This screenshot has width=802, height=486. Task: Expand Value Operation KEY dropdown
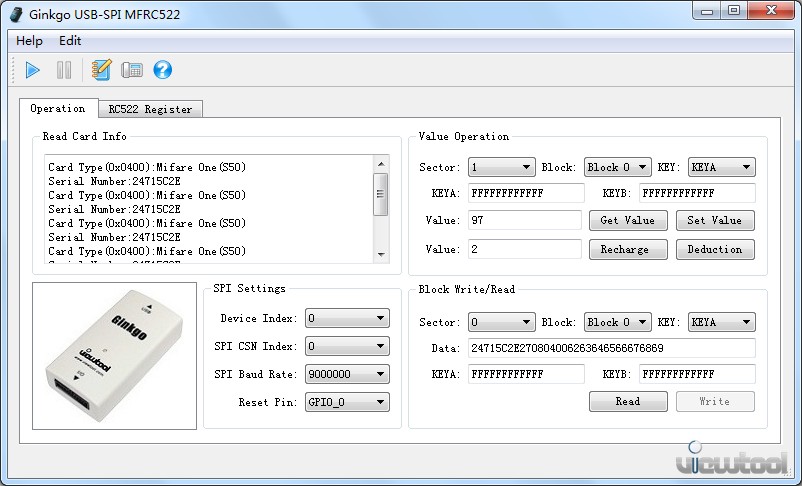[x=722, y=167]
